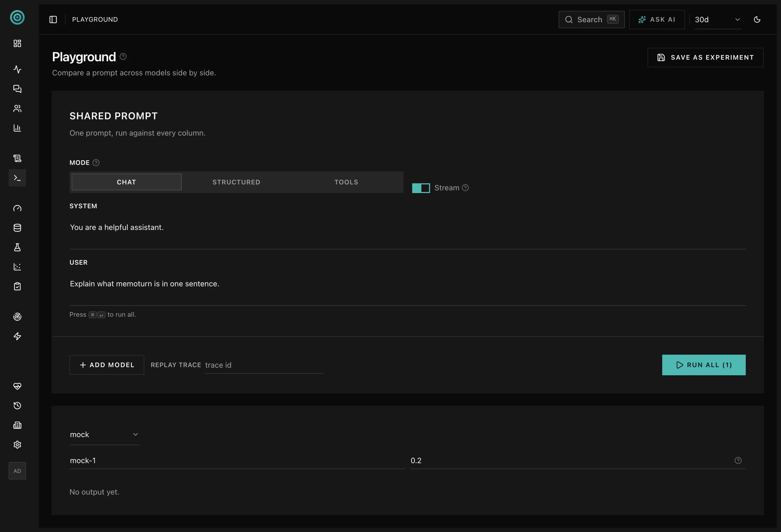
Task: Click the SAVE AS EXPERIMENT button
Action: coord(705,57)
